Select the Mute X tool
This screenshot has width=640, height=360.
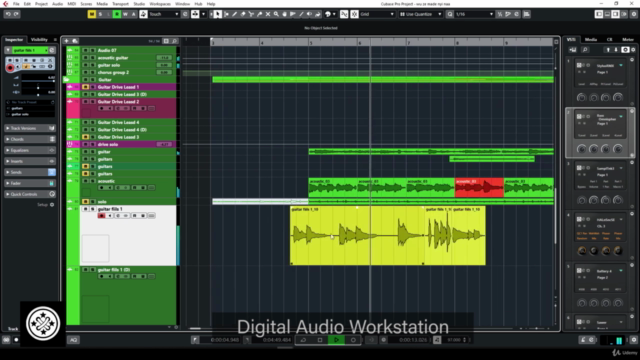click(268, 14)
